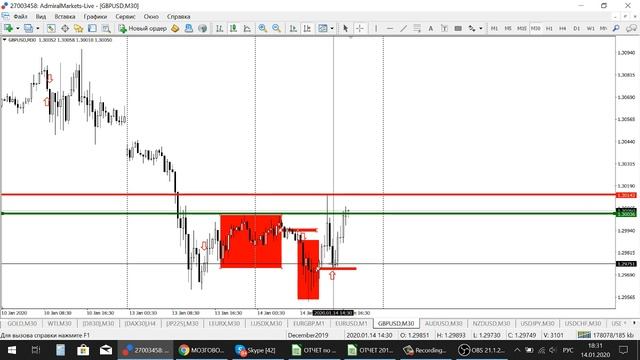Toggle the Data Window crosshair-target icon
This screenshot has width=640, height=360.
click(x=65, y=28)
